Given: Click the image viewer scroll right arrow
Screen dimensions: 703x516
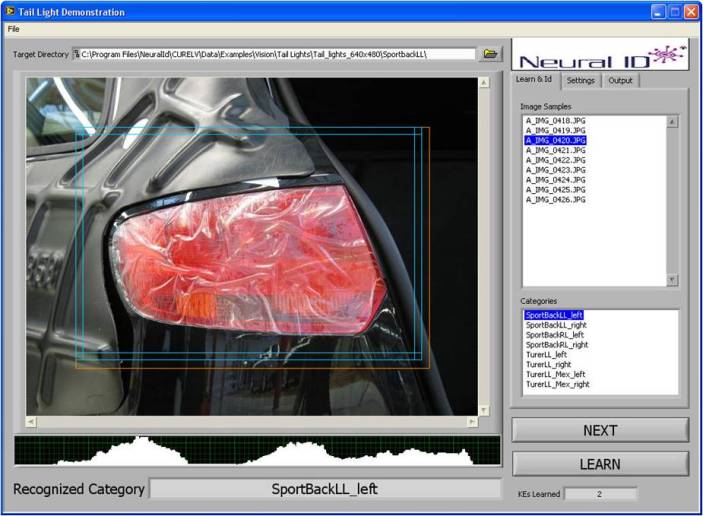Looking at the screenshot, I should coord(470,422).
